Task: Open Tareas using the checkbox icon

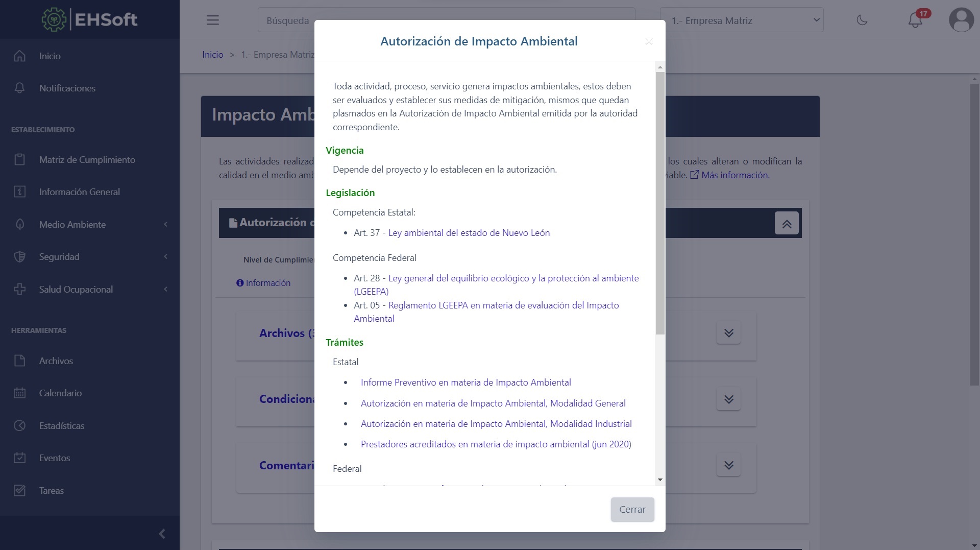Action: tap(19, 490)
